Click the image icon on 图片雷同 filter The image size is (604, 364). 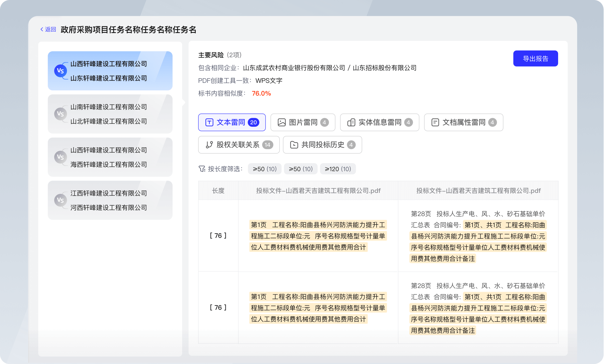282,122
